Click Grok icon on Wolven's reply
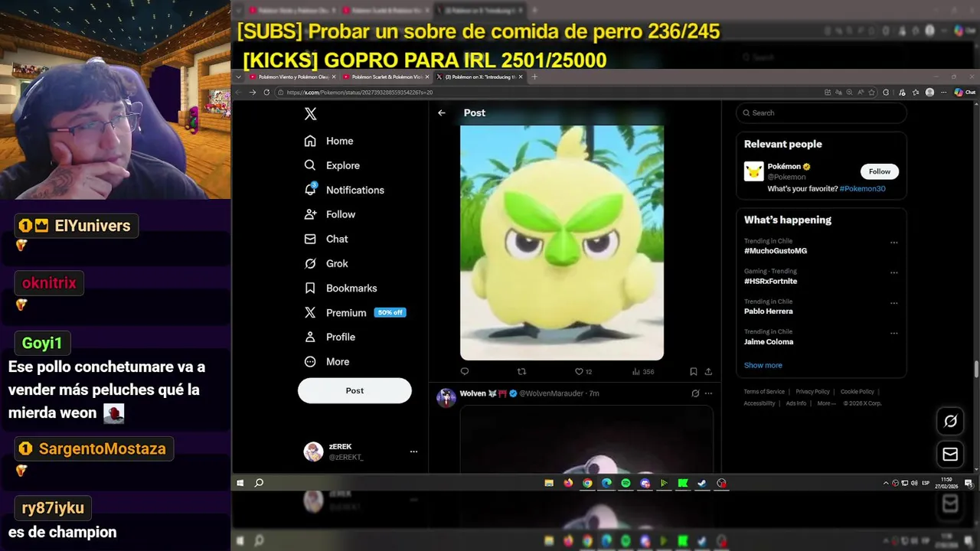 click(695, 393)
